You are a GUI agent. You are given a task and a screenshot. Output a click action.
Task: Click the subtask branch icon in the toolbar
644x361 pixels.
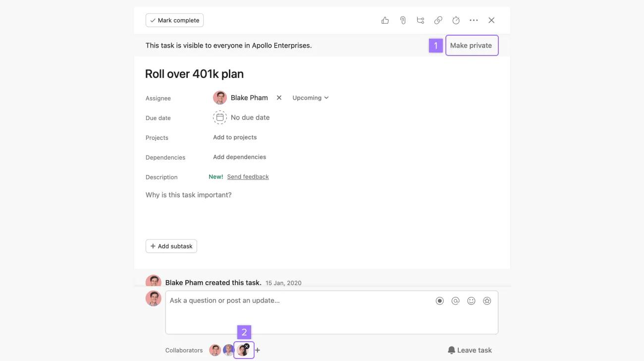click(x=421, y=20)
